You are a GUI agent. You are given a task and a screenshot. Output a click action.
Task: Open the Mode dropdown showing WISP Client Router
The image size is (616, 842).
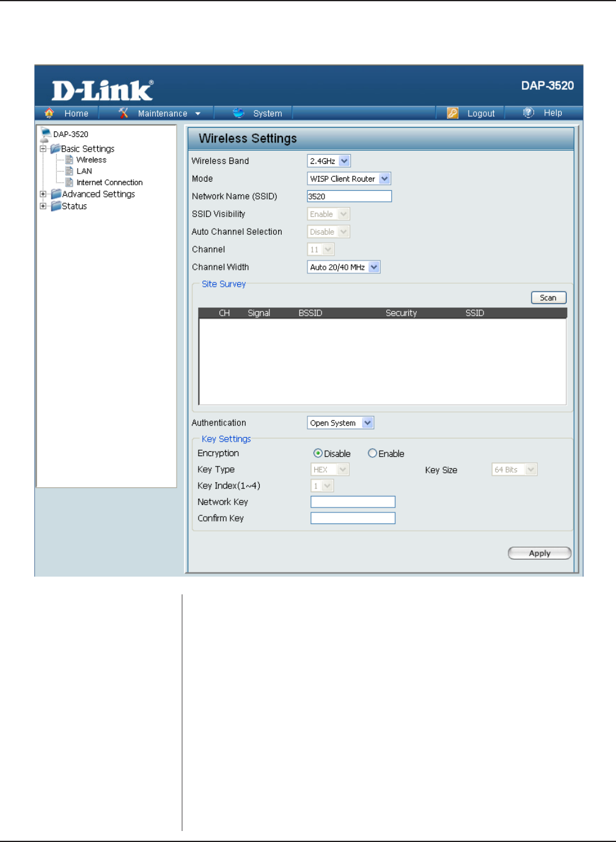click(349, 179)
